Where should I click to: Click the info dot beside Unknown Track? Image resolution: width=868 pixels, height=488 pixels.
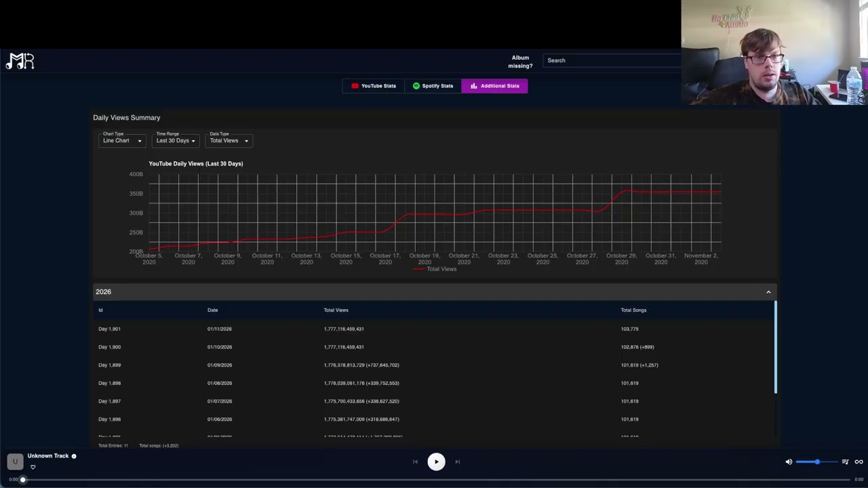[74, 456]
